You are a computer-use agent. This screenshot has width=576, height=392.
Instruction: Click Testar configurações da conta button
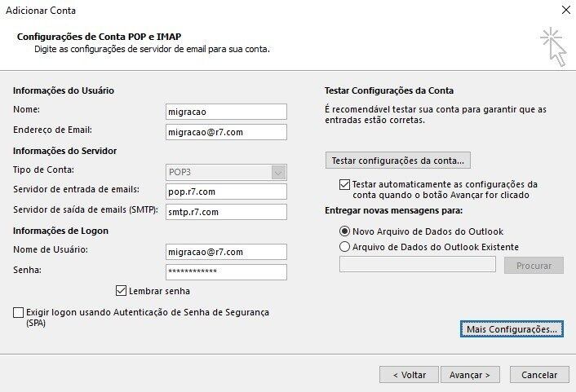click(398, 161)
